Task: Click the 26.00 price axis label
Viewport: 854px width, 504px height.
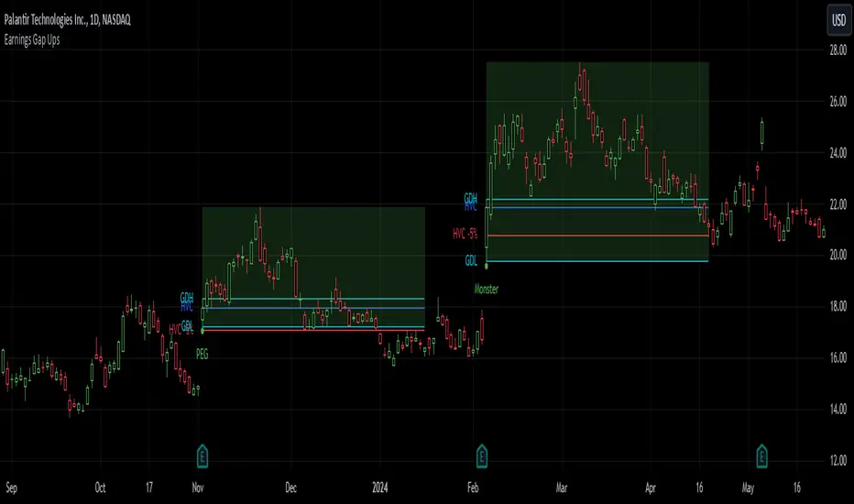Action: [x=838, y=102]
